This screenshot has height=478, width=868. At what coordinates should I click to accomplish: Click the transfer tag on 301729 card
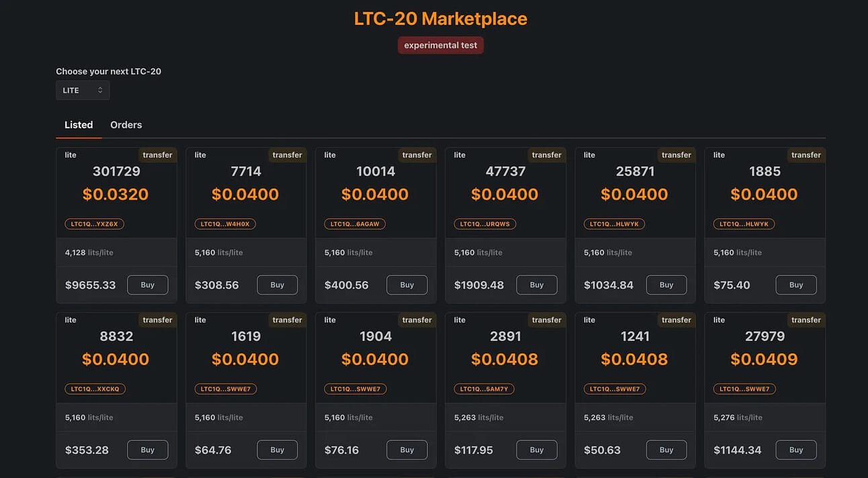(x=158, y=155)
